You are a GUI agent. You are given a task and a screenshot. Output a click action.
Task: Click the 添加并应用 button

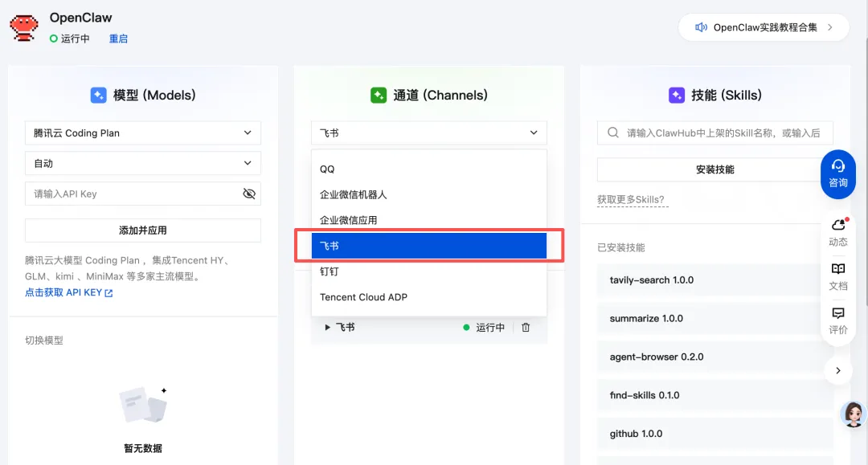click(143, 230)
